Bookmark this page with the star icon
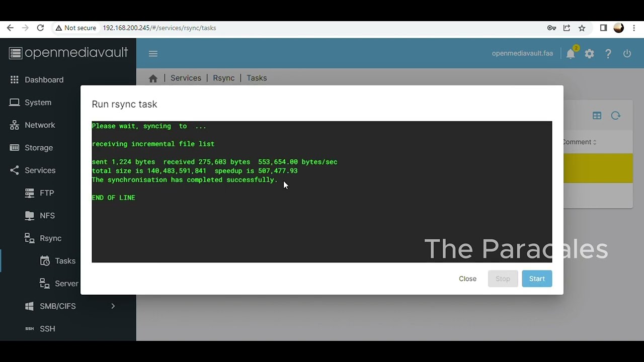 coord(582,28)
